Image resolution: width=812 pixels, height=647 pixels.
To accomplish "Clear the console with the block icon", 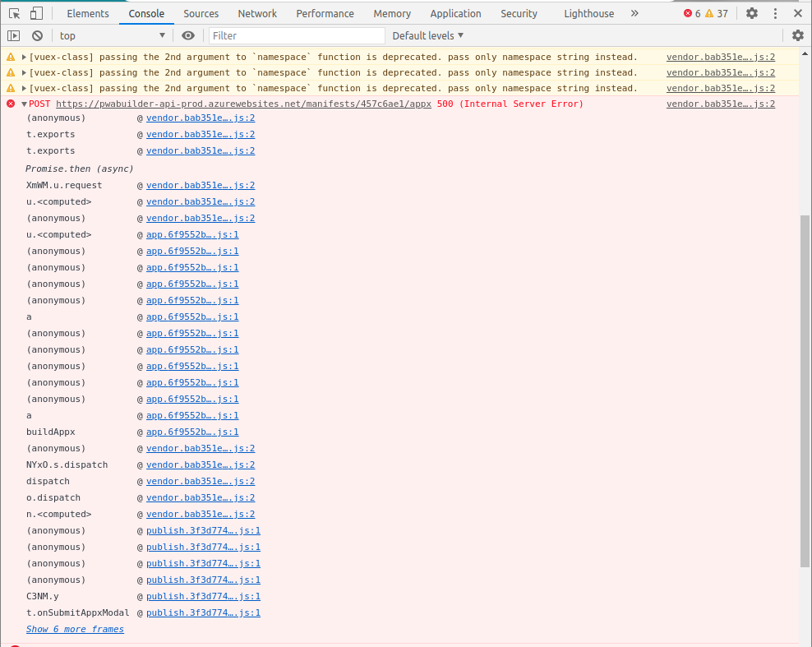I will [37, 35].
